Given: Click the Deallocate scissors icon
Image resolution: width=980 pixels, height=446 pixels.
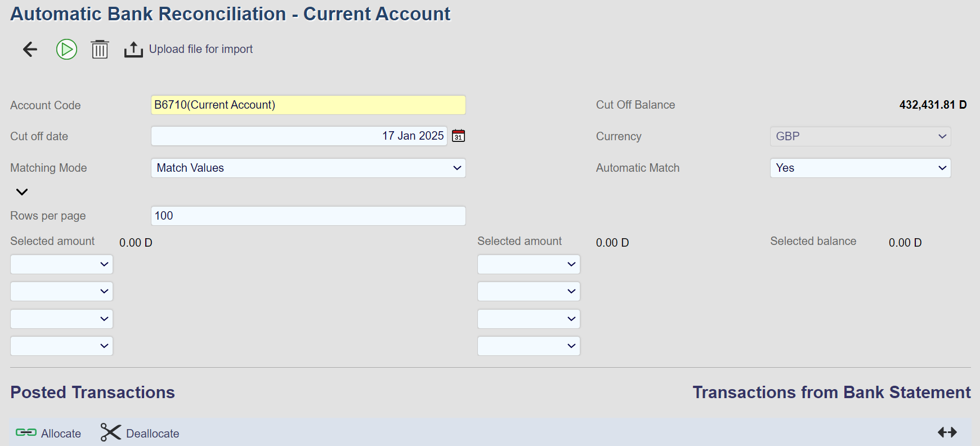Looking at the screenshot, I should click(x=111, y=432).
